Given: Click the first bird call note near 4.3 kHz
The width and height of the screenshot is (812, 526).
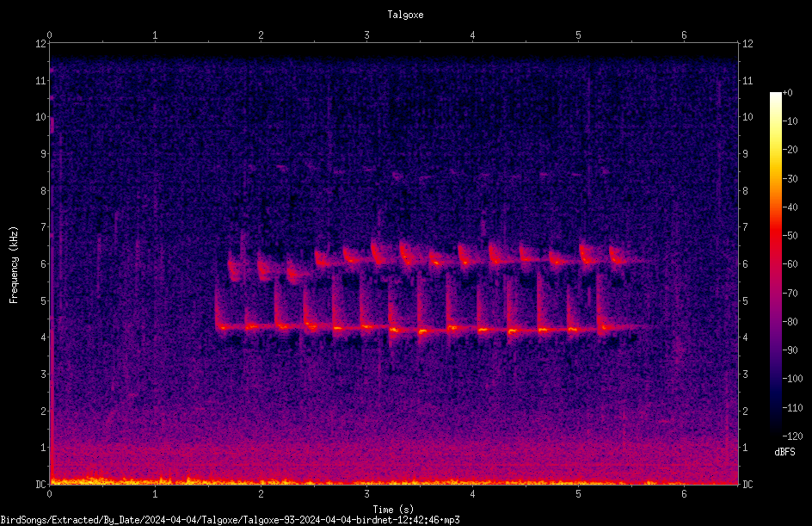Looking at the screenshot, I should (x=222, y=326).
